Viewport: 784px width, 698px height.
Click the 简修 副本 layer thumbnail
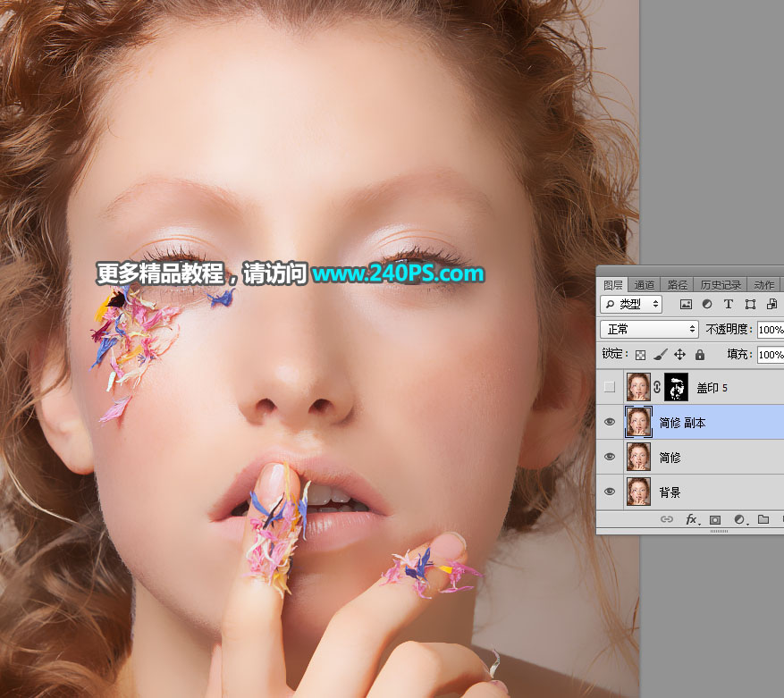click(638, 422)
